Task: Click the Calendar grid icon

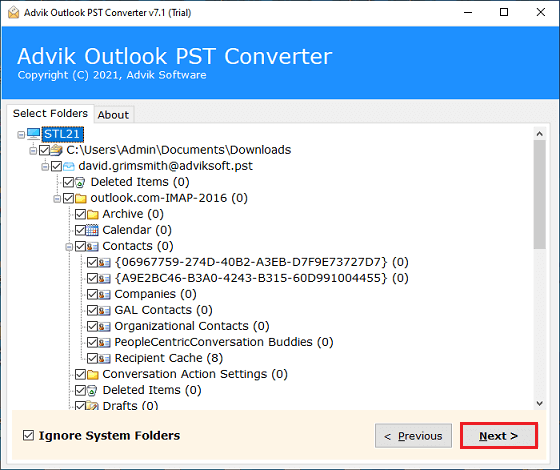Action: coord(92,230)
